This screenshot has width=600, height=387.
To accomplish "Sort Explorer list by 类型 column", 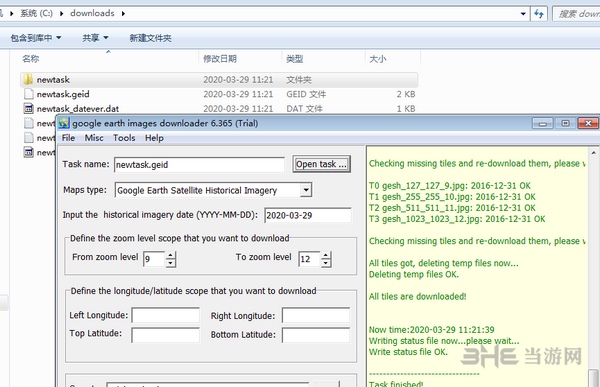I will tap(294, 59).
